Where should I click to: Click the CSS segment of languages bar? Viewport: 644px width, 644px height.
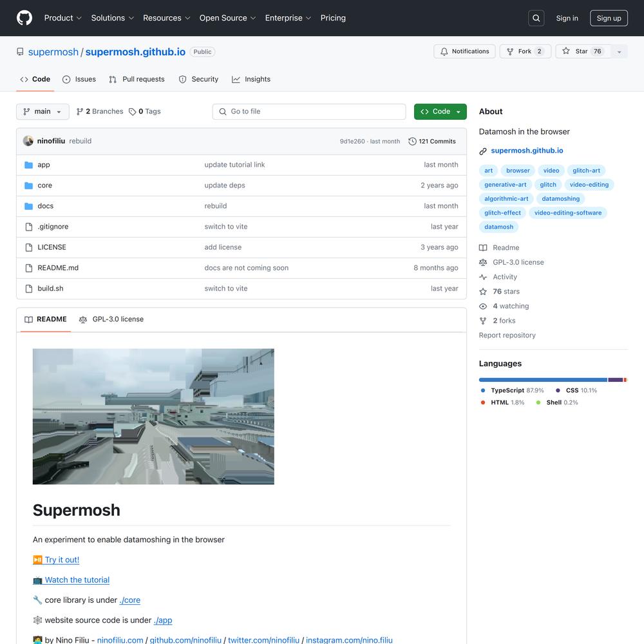tap(615, 380)
